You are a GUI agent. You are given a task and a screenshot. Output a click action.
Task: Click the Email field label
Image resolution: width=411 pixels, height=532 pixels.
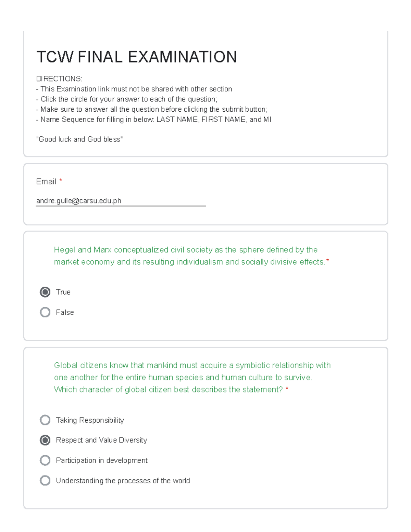tap(46, 182)
